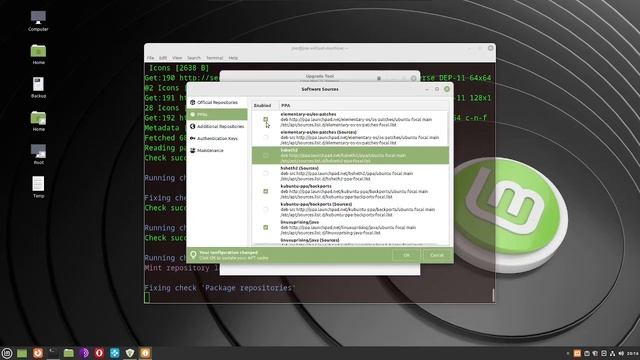Open the file manager from the taskbar

coord(69,353)
